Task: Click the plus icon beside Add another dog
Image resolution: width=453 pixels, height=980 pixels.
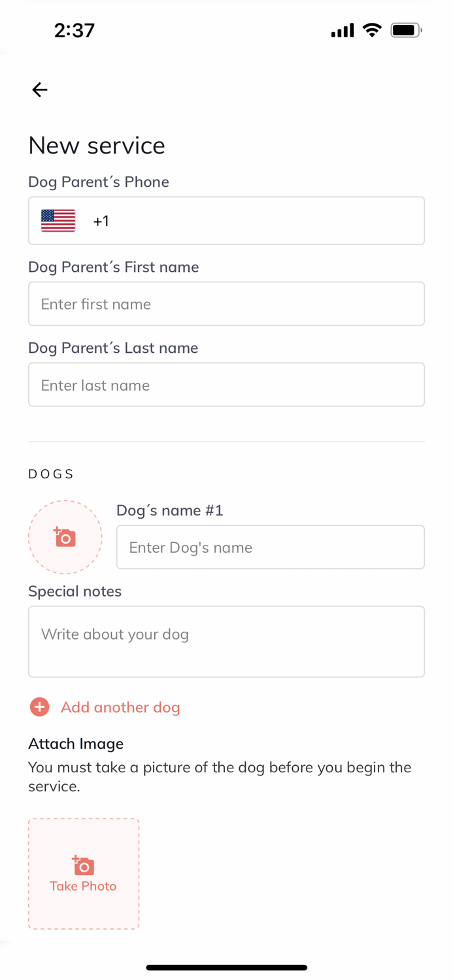Action: pos(39,707)
